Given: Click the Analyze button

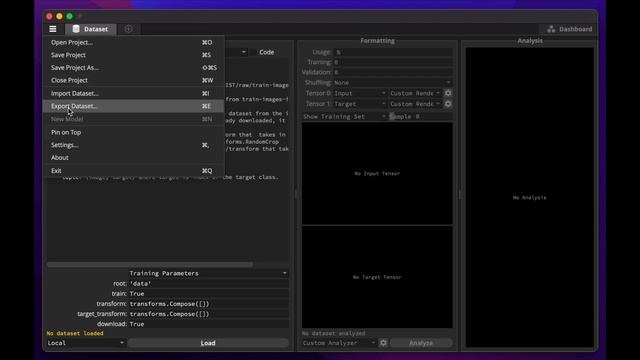Looking at the screenshot, I should tap(421, 343).
